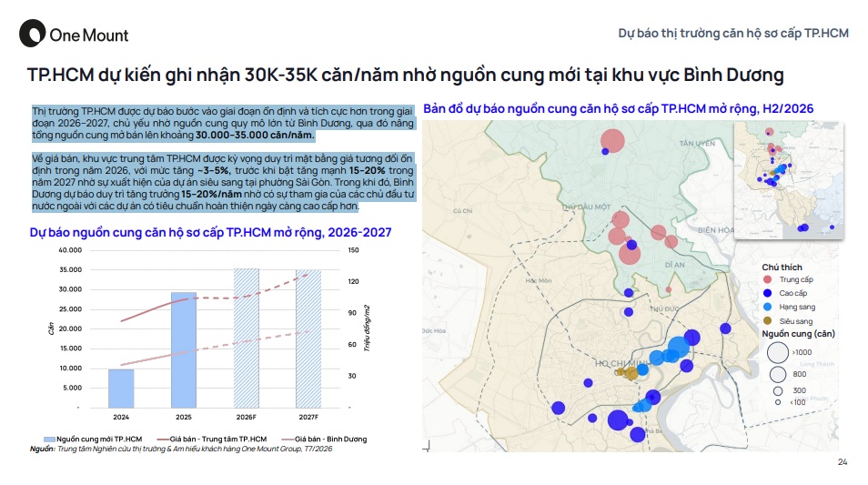Click the "2025" x-axis label
Image resolution: width=868 pixels, height=485 pixels.
point(183,417)
